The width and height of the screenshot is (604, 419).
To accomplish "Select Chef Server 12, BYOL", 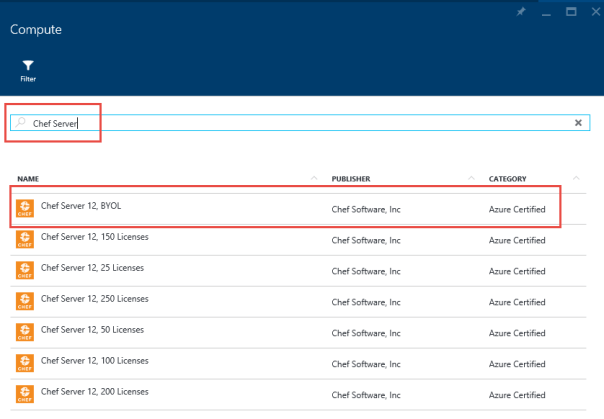I will point(88,205).
